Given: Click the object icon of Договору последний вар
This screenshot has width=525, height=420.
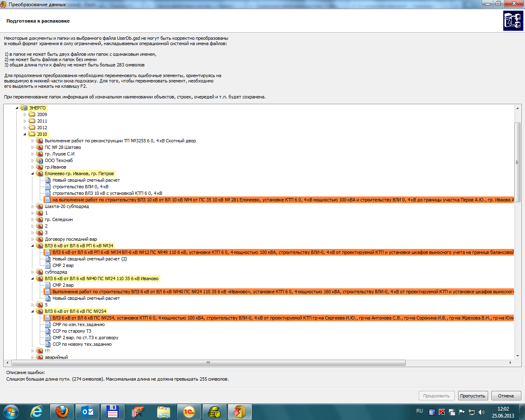Looking at the screenshot, I should coord(40,239).
